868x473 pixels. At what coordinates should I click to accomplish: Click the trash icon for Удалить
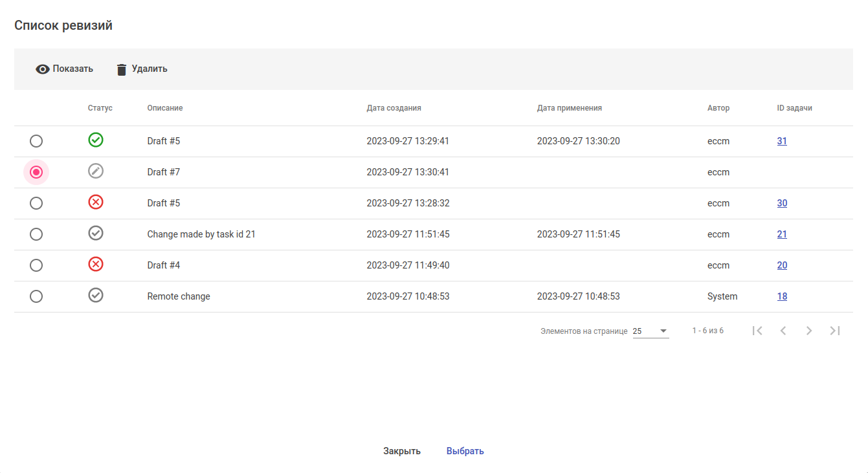click(122, 69)
